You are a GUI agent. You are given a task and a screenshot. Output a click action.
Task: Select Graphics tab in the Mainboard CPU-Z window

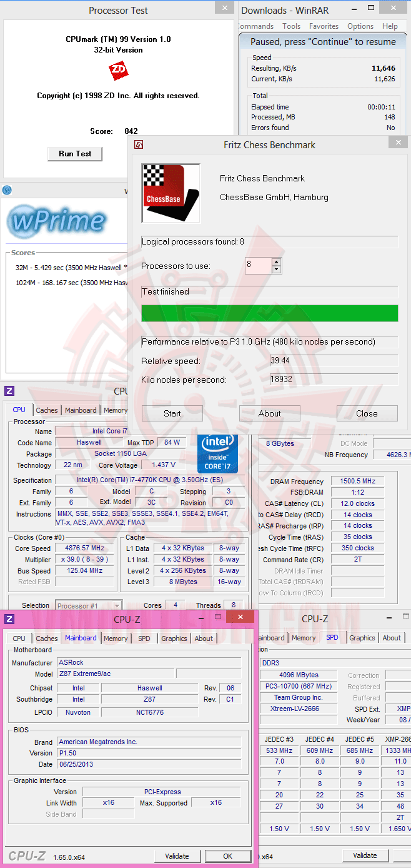tap(174, 638)
